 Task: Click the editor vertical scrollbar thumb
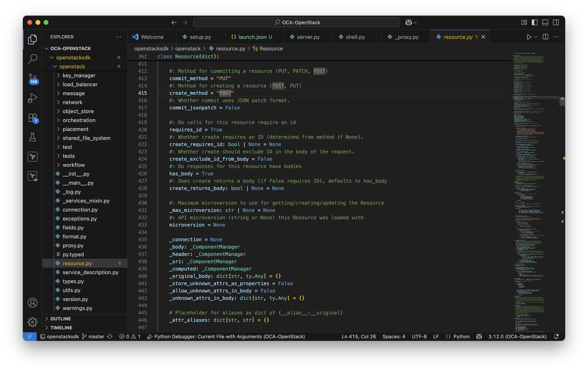[562, 101]
